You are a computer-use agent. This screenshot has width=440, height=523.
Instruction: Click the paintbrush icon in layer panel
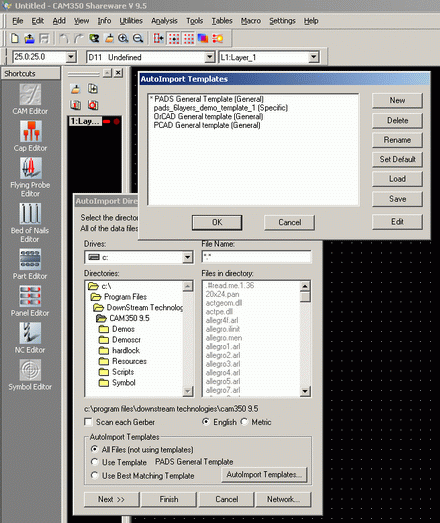(x=76, y=89)
